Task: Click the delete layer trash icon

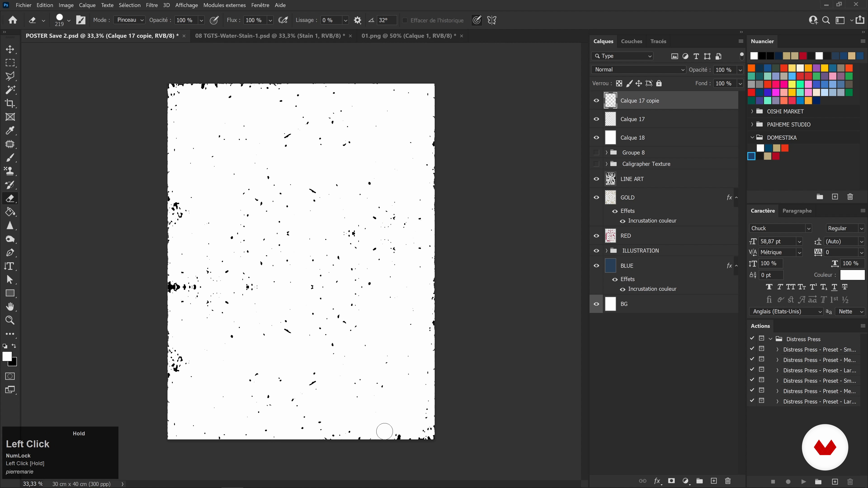Action: click(728, 481)
